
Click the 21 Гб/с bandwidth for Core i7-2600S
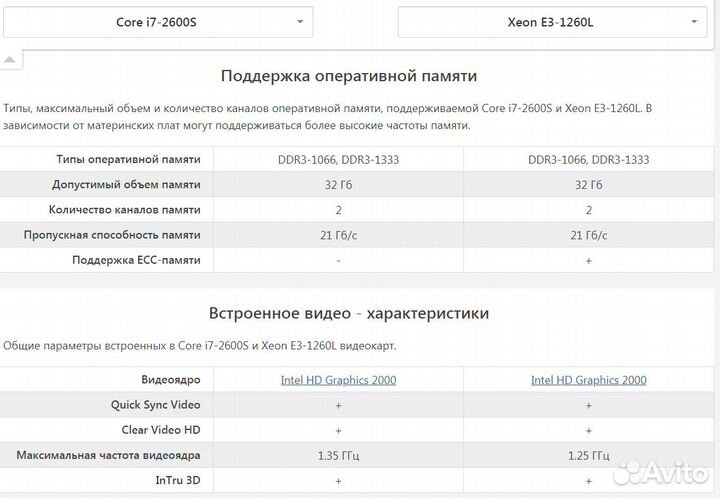click(338, 235)
